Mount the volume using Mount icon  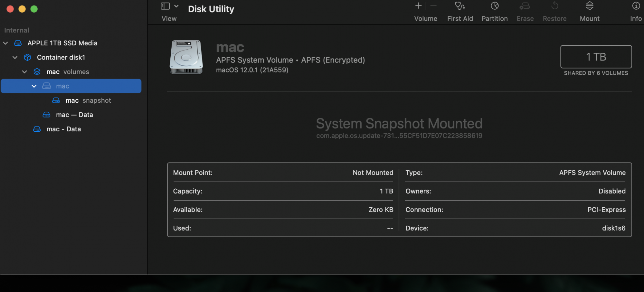coord(590,6)
